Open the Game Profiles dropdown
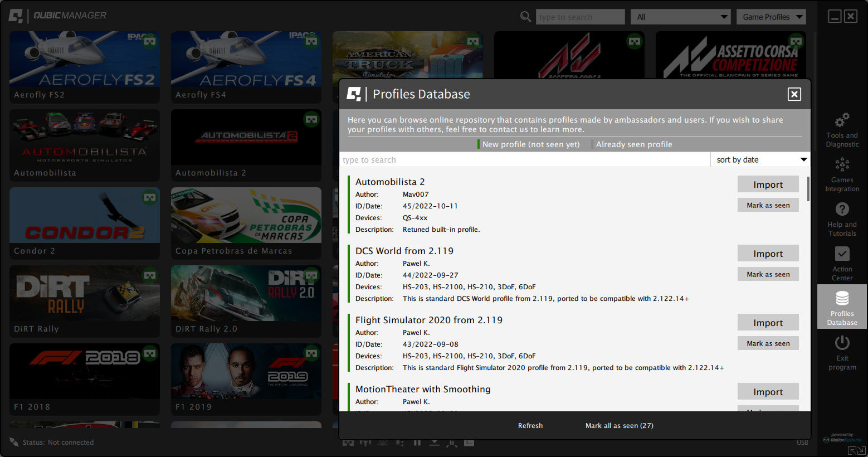The height and width of the screenshot is (457, 868). click(771, 17)
